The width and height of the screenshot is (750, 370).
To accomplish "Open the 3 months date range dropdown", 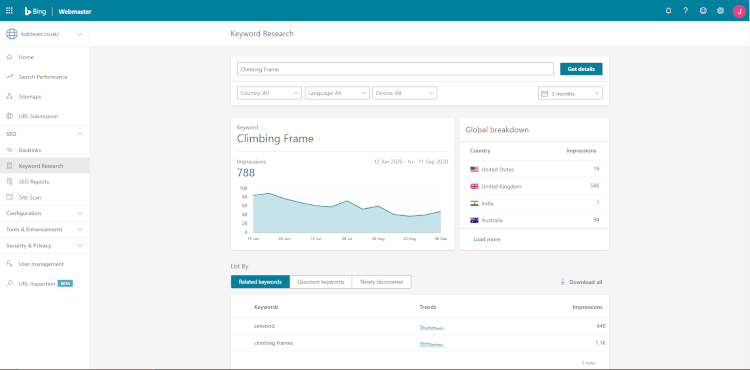I will (x=570, y=94).
